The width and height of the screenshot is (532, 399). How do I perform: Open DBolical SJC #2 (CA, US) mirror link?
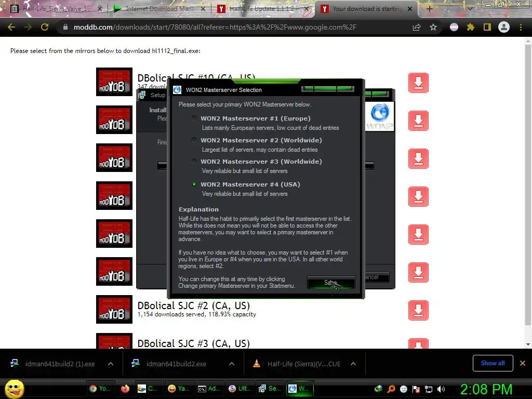(x=193, y=305)
